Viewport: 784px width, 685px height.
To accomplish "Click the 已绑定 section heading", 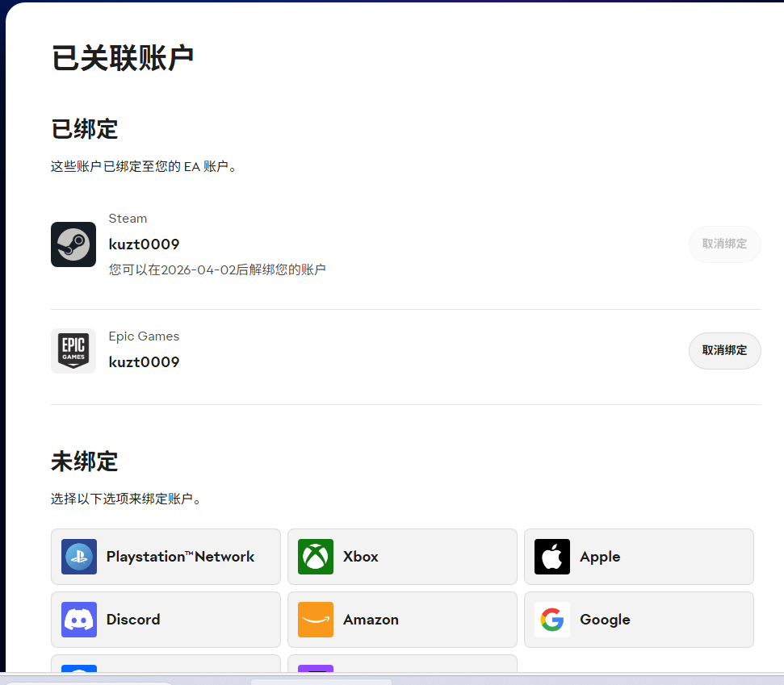I will (85, 129).
